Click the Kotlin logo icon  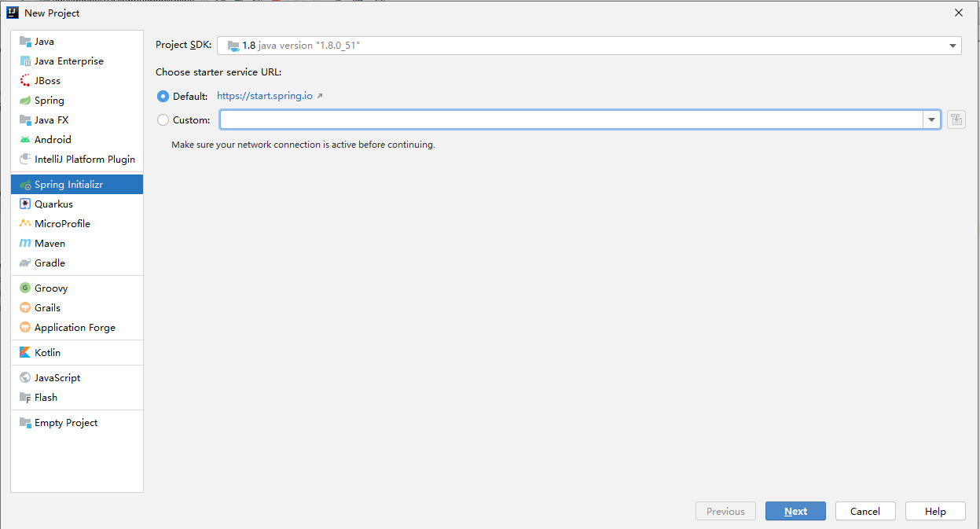[25, 353]
